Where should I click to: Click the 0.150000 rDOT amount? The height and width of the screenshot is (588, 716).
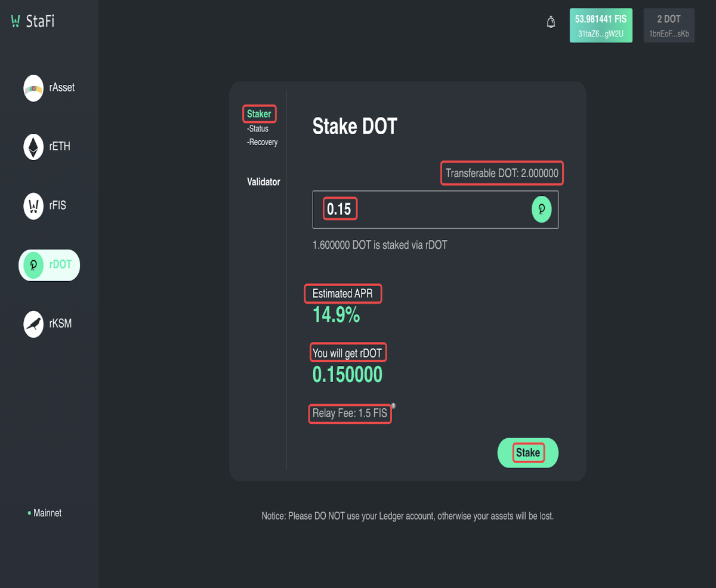point(347,375)
